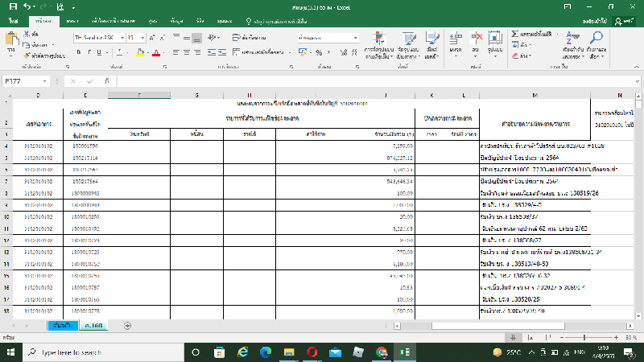Viewport: 644px width, 362px height.
Task: Toggle Bold formatting in the ribbon
Action: tap(76, 51)
